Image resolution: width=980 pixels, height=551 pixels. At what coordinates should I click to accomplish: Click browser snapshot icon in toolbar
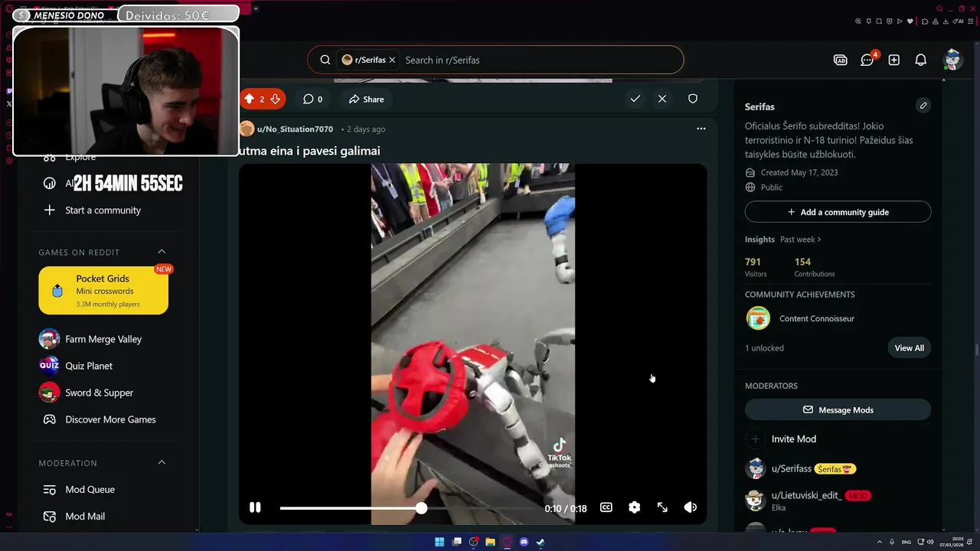[x=879, y=21]
